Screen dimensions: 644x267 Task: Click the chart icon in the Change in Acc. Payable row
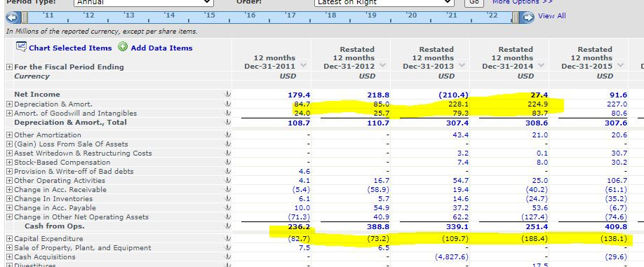pos(227,207)
